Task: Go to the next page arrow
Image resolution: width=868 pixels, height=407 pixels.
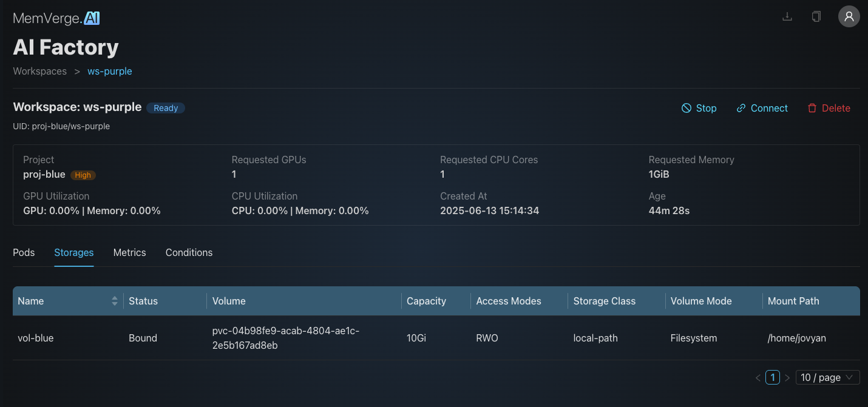Action: coord(787,378)
